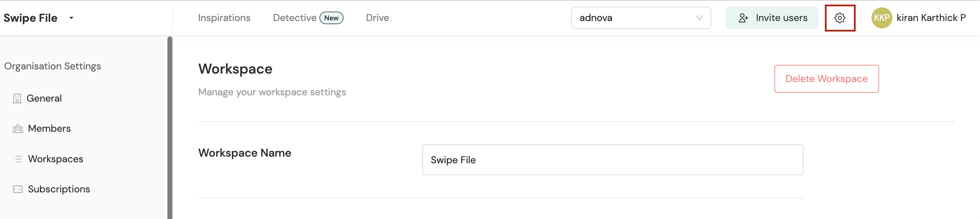This screenshot has height=219, width=980.
Task: Click the Workspace Name field label
Action: coord(244,153)
